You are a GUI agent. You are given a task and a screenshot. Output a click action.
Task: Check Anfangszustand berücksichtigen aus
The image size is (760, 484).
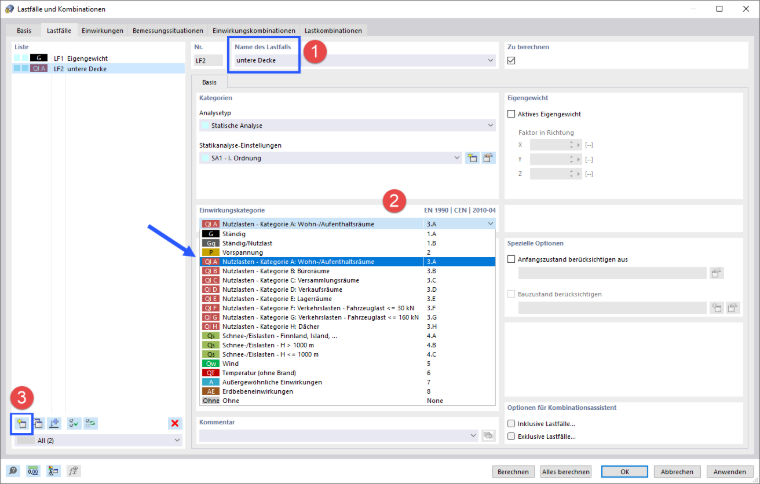point(511,259)
